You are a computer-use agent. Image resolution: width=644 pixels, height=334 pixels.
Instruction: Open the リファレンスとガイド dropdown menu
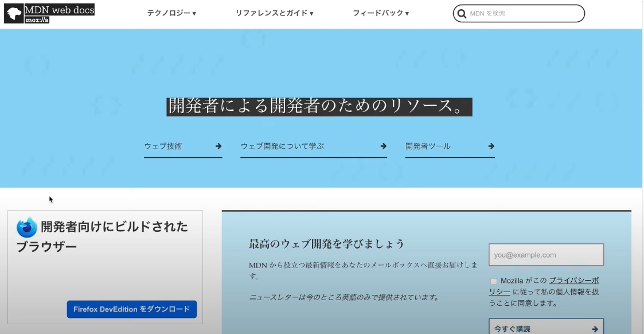274,13
